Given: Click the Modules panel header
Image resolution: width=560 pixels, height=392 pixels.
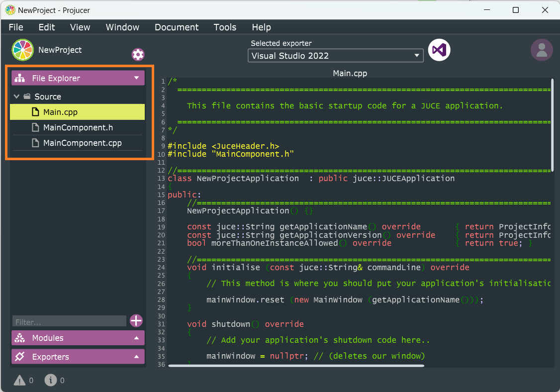Looking at the screenshot, I should point(78,338).
